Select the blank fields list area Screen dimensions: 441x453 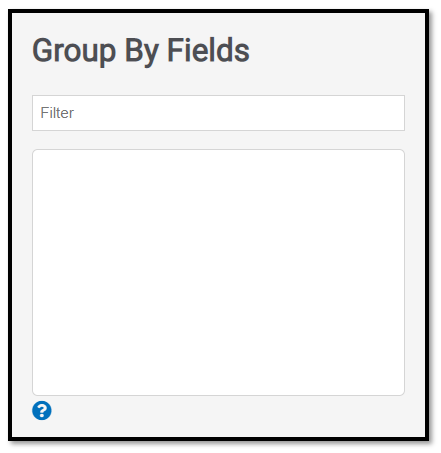click(218, 272)
